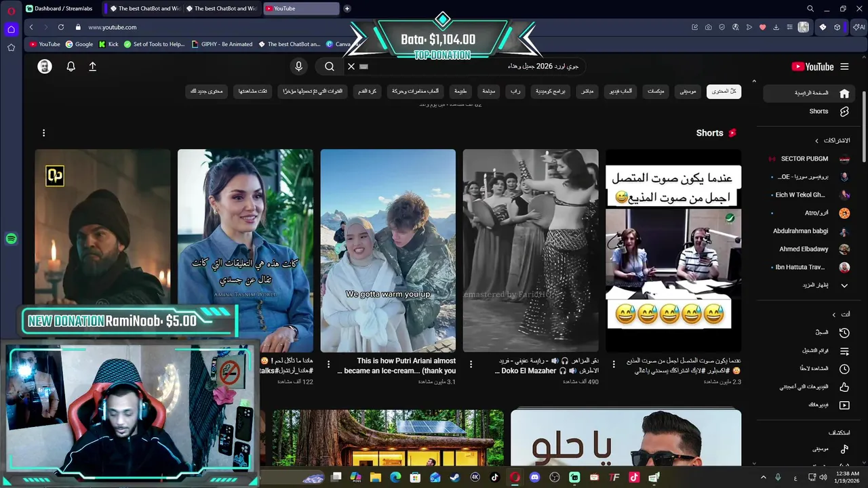Open Spotify in Opera sidebar

[11, 239]
